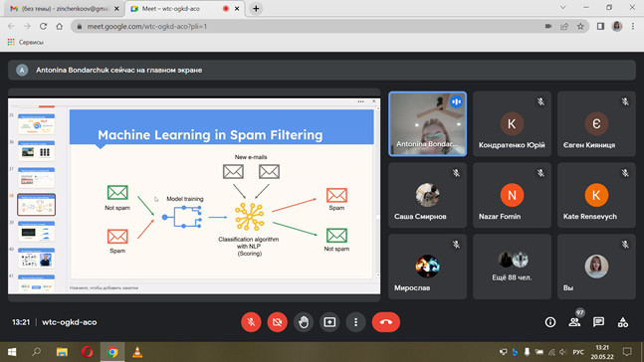Turn on the camera button

(278, 322)
